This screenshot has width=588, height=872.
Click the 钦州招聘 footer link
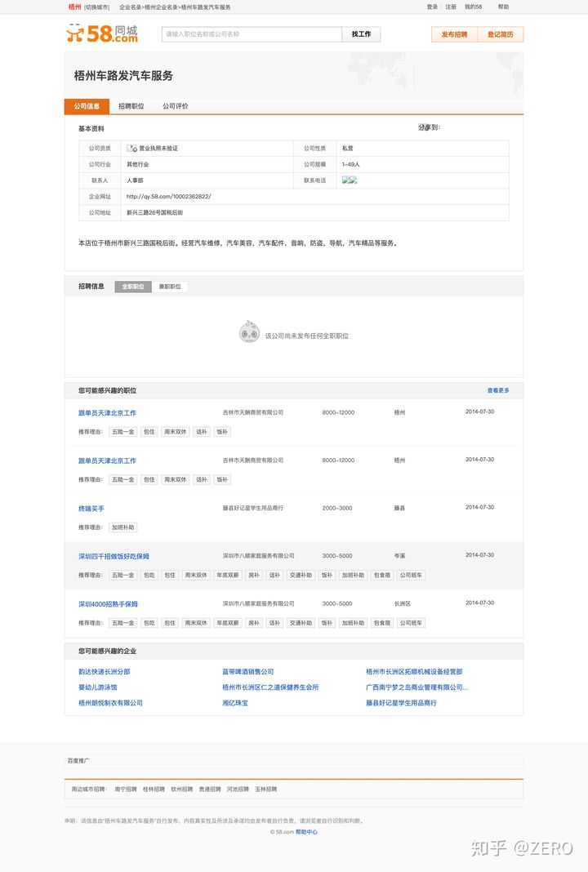tap(182, 790)
